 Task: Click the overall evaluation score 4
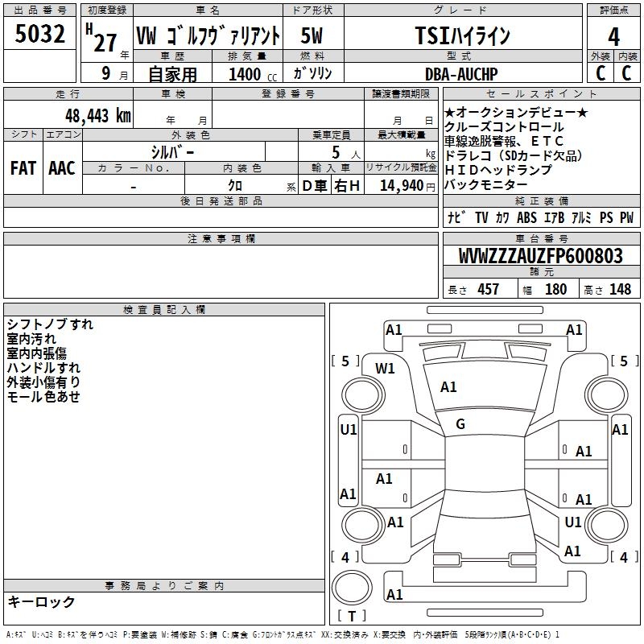tap(613, 36)
